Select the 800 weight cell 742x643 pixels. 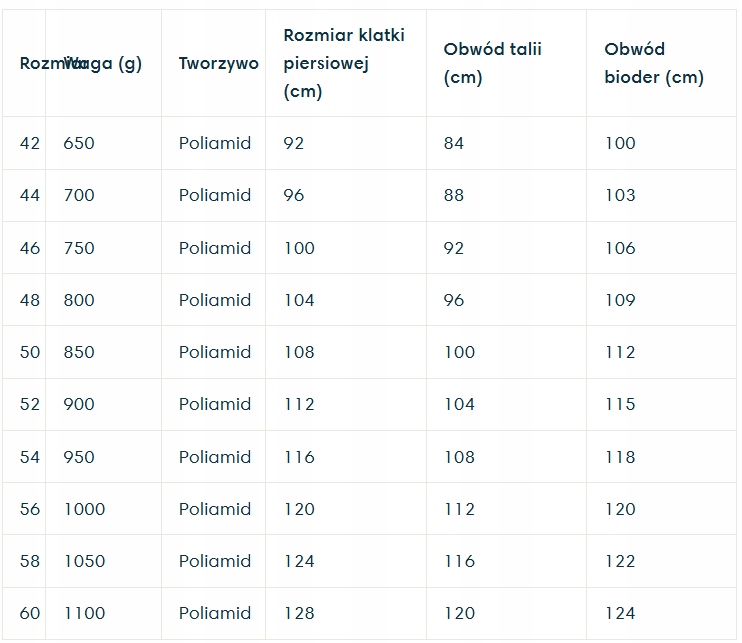click(79, 300)
